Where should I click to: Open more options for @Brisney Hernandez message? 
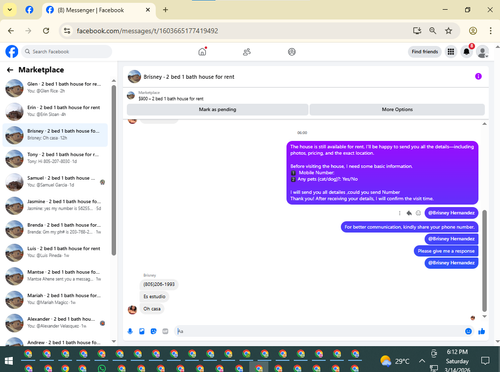click(399, 213)
